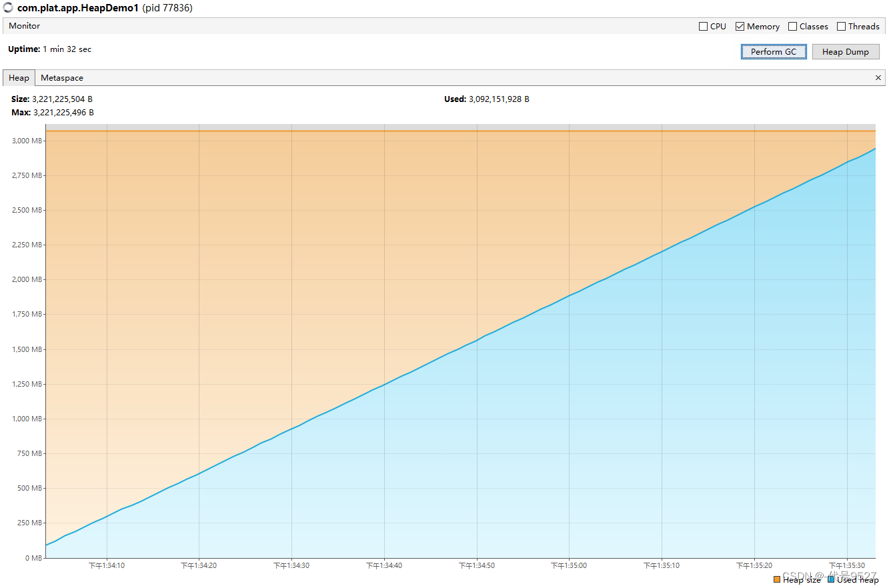
Task: Click the 1,500 MB axis label
Action: tap(27, 349)
